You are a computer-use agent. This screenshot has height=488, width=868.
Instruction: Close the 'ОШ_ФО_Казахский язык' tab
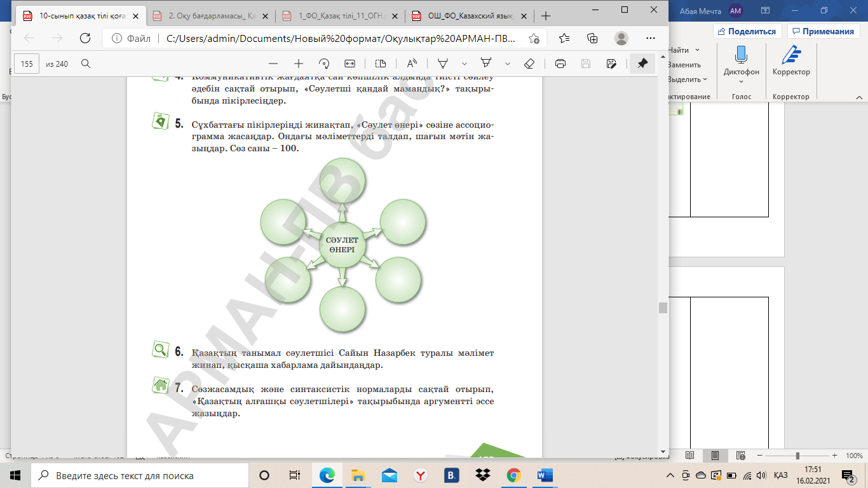click(x=522, y=16)
